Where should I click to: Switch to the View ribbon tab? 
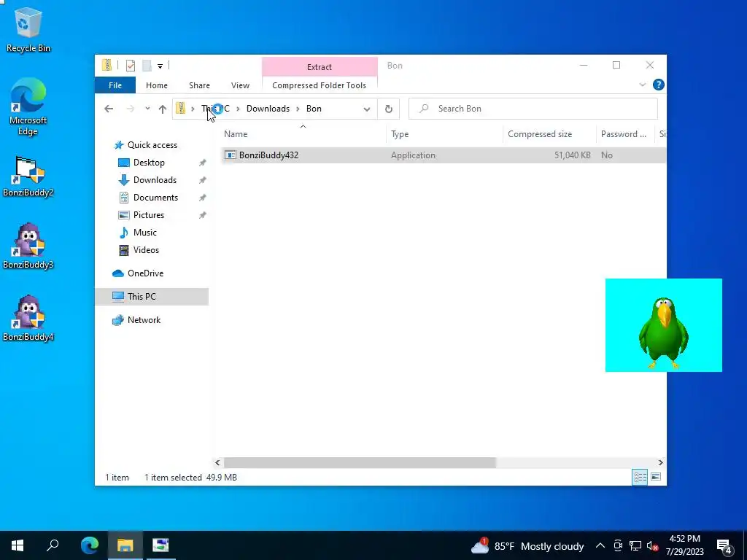coord(240,85)
